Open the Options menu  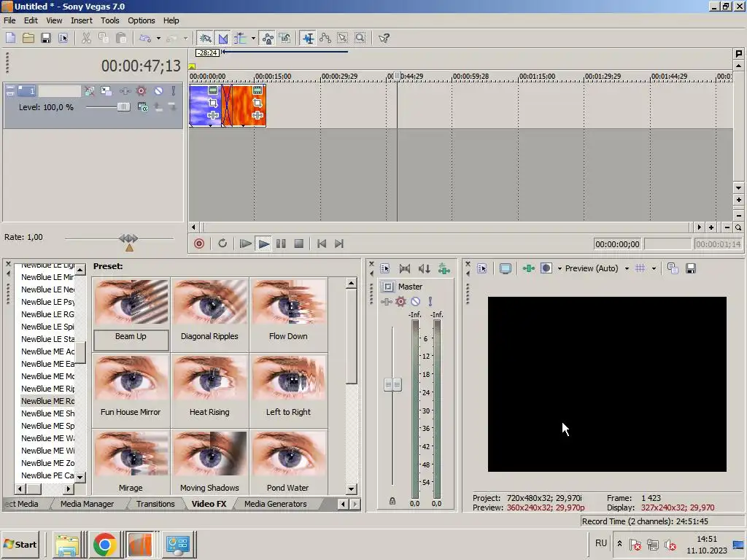(141, 20)
